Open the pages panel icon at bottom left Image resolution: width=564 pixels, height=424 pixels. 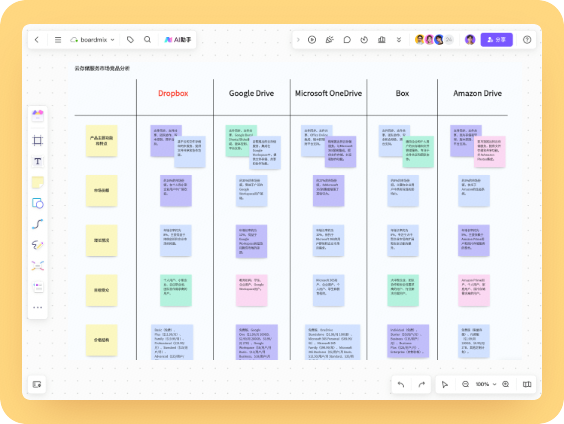pyautogui.click(x=37, y=384)
